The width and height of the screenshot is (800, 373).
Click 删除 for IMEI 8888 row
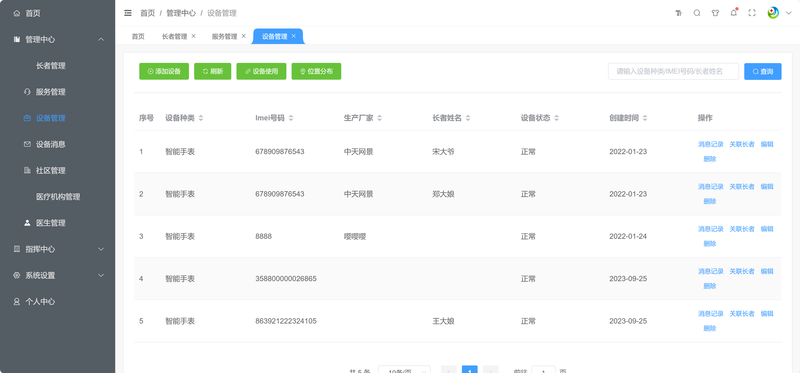[x=710, y=243]
